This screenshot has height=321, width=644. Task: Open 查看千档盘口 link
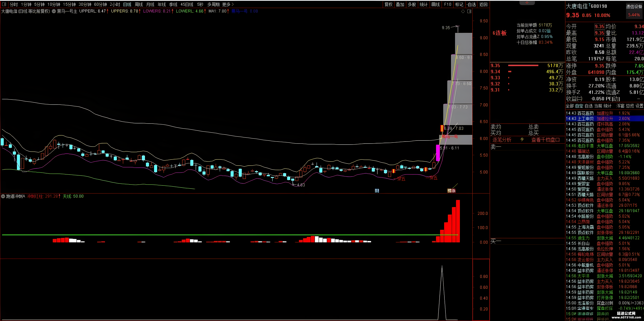click(545, 140)
